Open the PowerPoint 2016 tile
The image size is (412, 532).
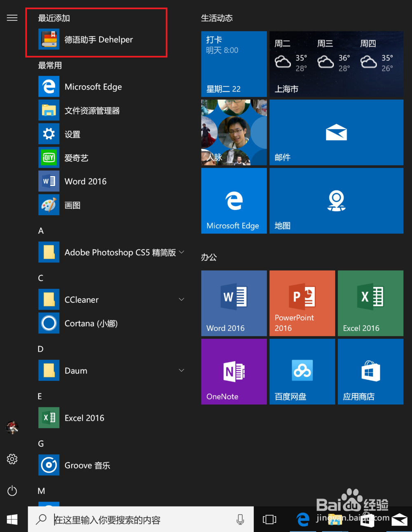click(x=302, y=303)
